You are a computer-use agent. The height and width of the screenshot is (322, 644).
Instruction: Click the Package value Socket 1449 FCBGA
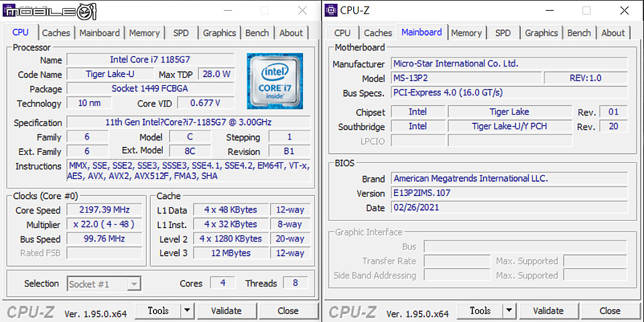click(150, 89)
